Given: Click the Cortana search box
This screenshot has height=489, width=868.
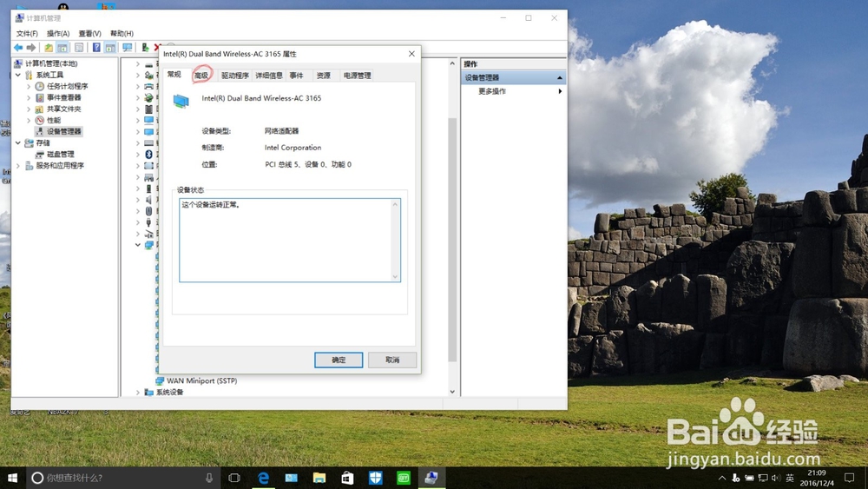Looking at the screenshot, I should (x=122, y=478).
